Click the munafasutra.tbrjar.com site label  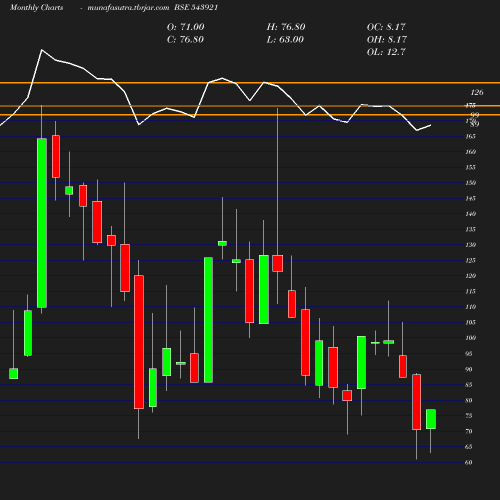(x=128, y=8)
